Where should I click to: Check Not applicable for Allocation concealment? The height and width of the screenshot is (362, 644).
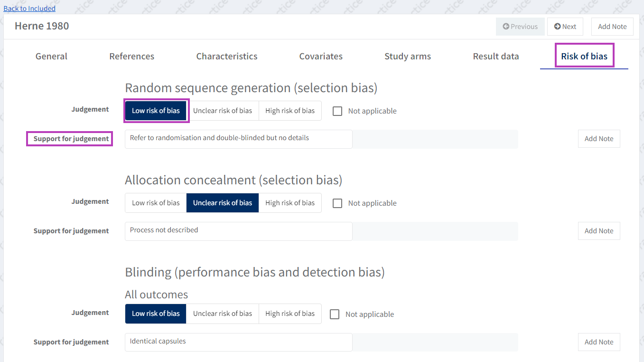(x=337, y=203)
